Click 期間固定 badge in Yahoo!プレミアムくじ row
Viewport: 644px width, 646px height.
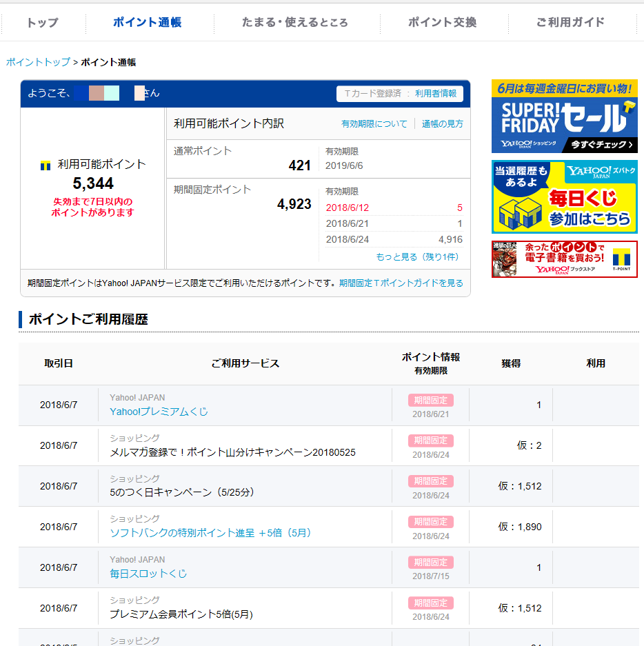tap(430, 400)
